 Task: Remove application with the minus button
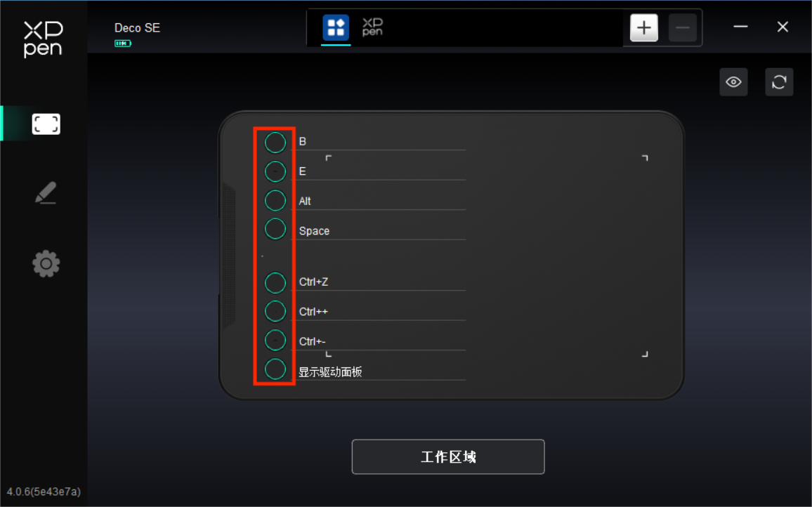click(683, 27)
